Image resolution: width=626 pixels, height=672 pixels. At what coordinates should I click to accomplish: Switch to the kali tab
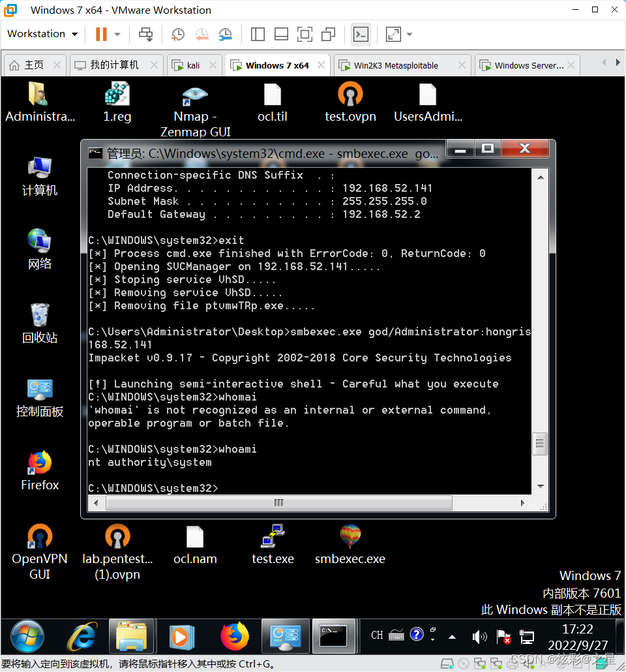click(194, 65)
